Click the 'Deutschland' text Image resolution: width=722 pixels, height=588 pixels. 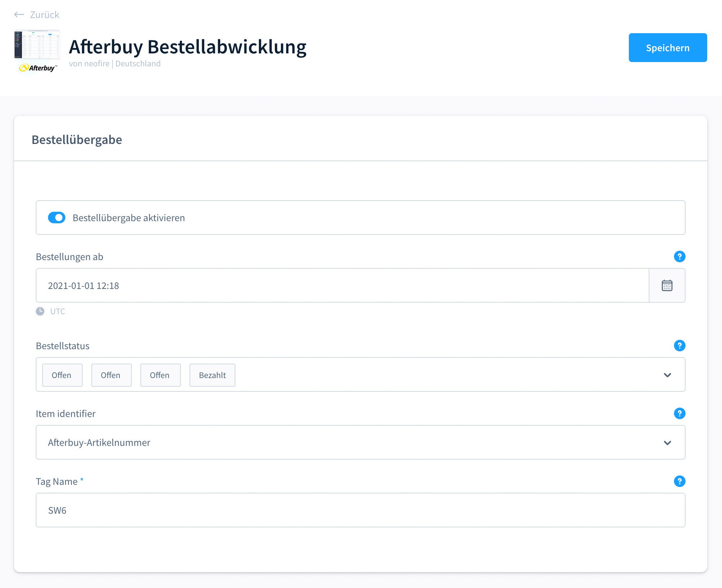pyautogui.click(x=138, y=63)
